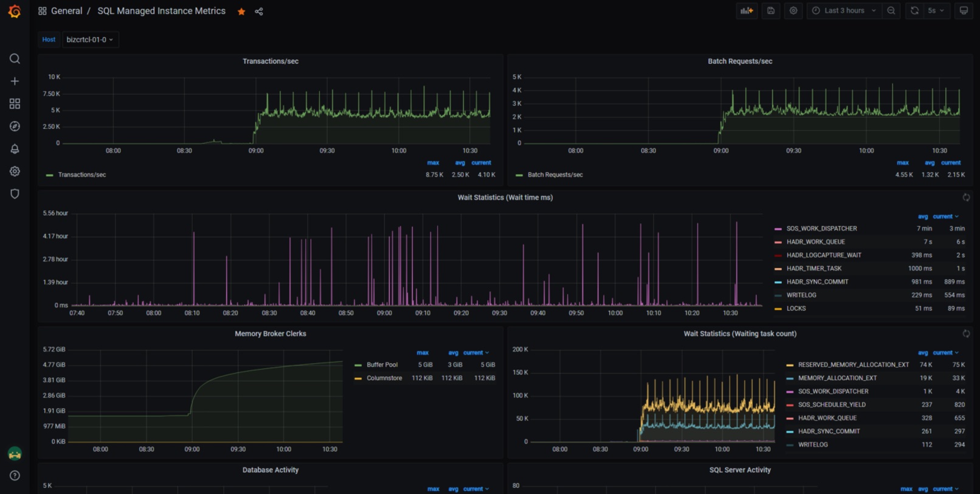The width and height of the screenshot is (980, 494).
Task: Open the Last 3 hours time picker
Action: click(x=844, y=10)
